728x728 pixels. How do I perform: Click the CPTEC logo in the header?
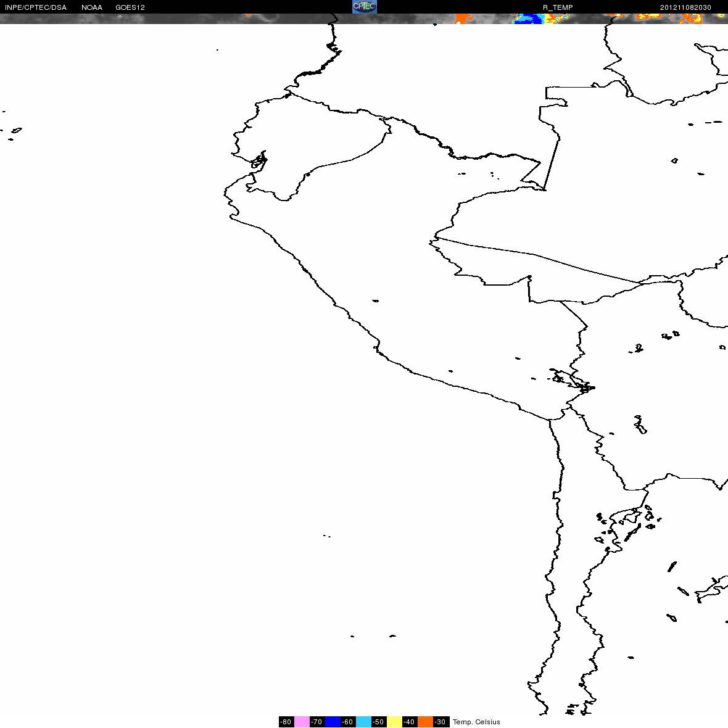[x=365, y=7]
